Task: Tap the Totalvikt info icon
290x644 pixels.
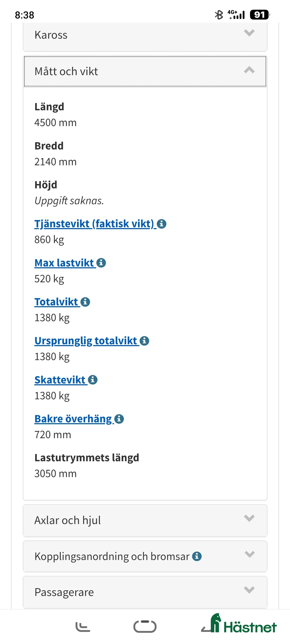Action: (x=85, y=302)
